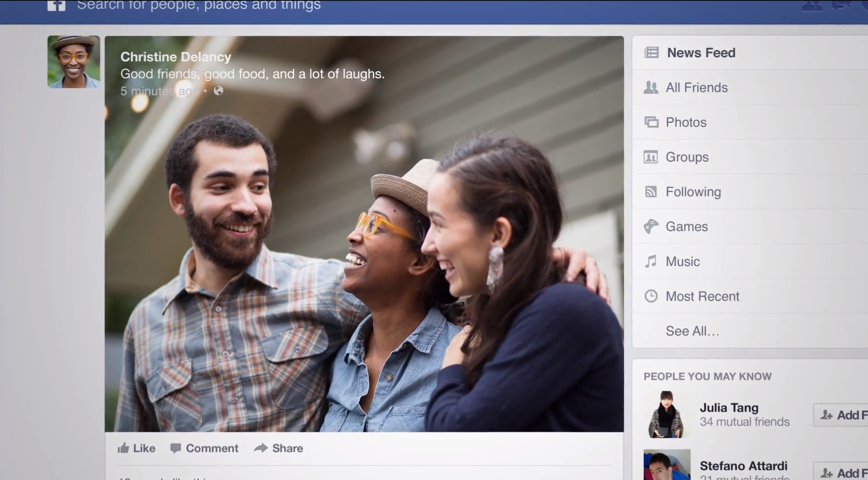The height and width of the screenshot is (480, 868).
Task: Open Julia Tang's profile name
Action: (x=729, y=408)
